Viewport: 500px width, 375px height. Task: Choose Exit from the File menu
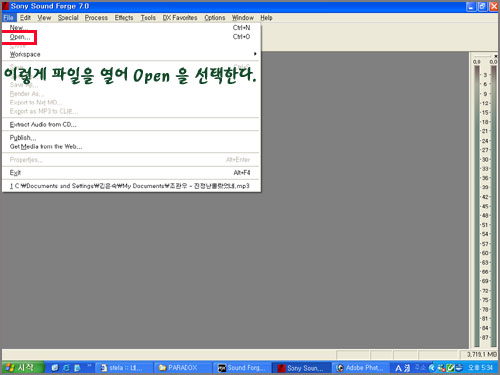(x=131, y=173)
